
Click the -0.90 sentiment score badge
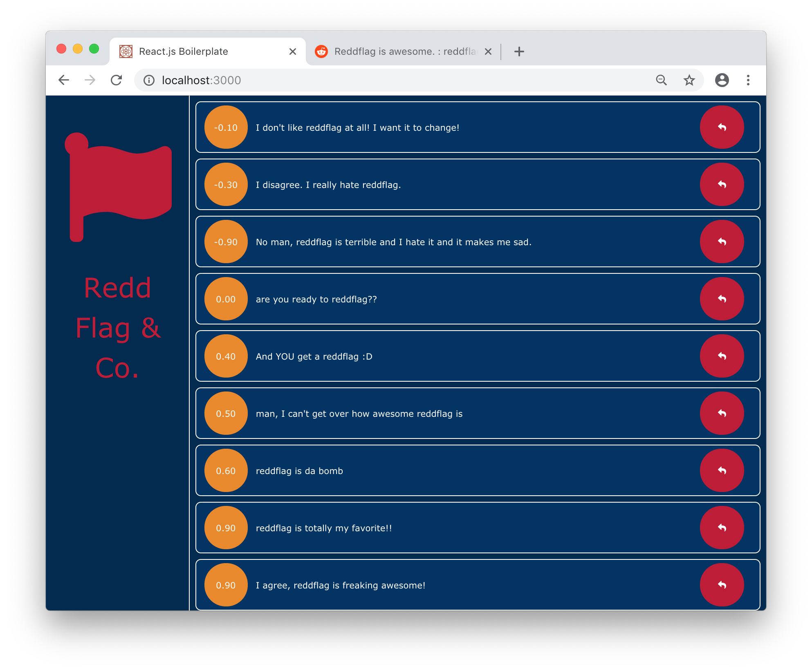(x=226, y=242)
